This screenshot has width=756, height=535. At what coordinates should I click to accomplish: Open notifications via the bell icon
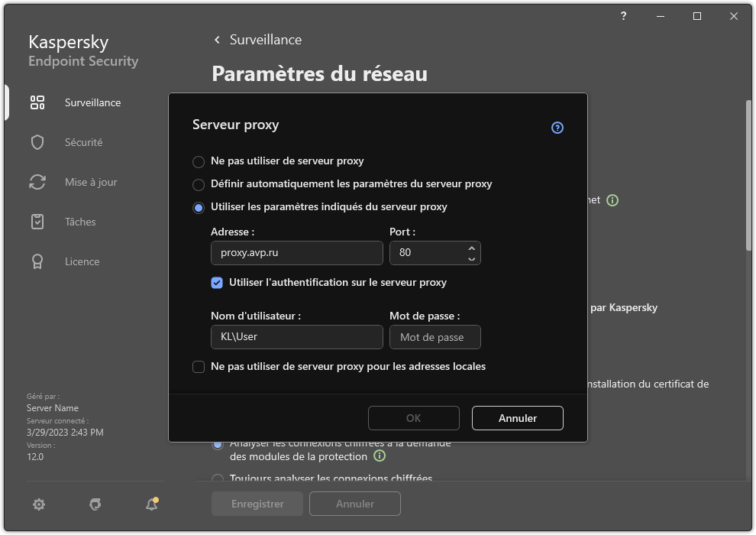click(x=151, y=504)
